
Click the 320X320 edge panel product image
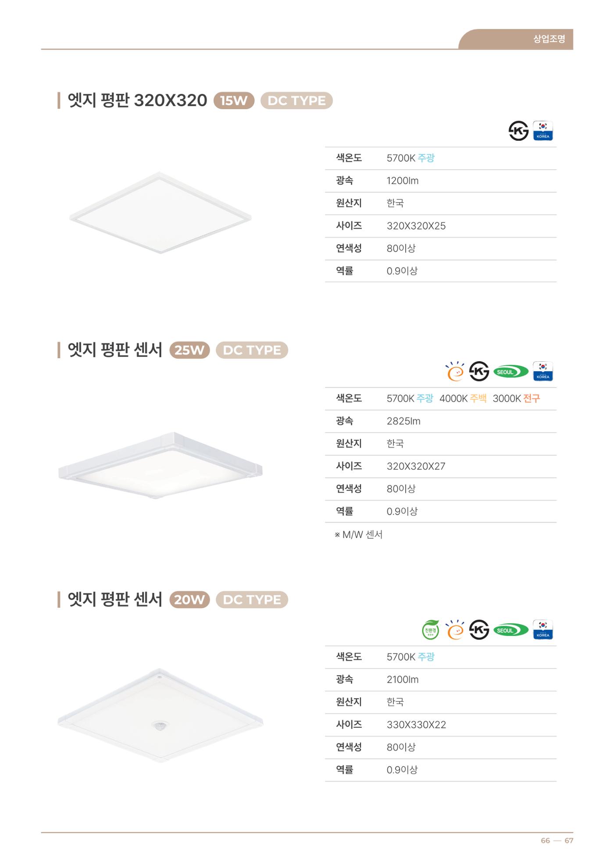(161, 213)
